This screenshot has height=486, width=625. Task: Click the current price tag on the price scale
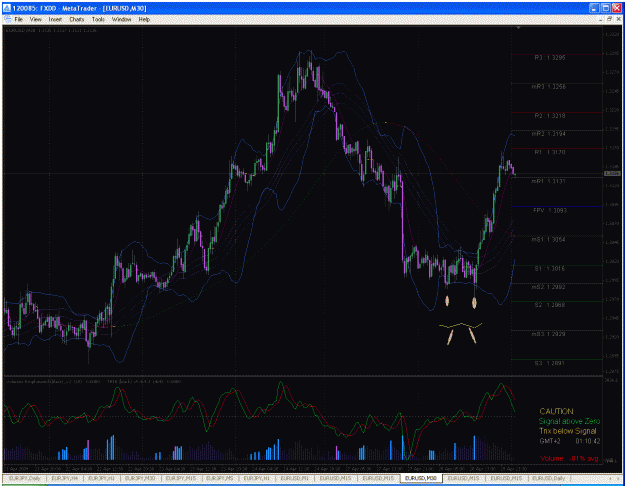[x=612, y=173]
